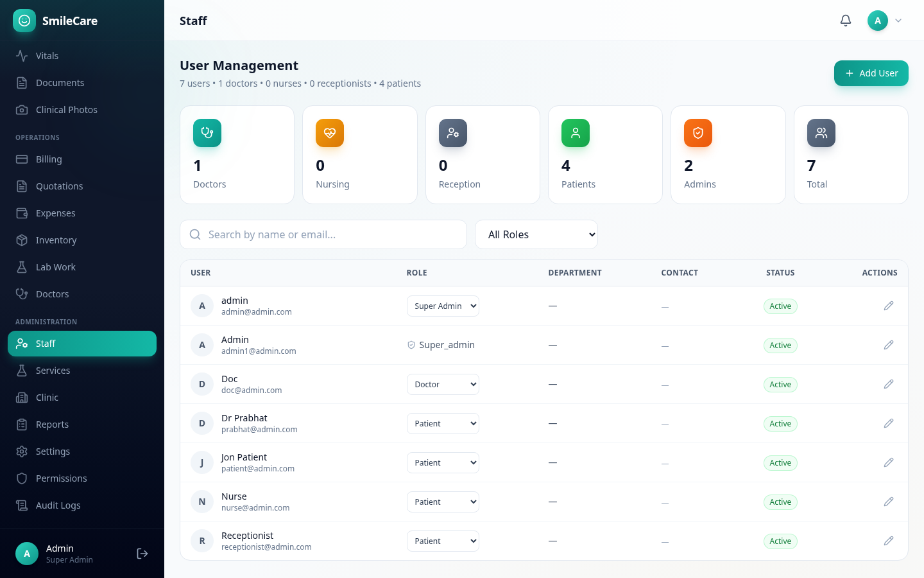The height and width of the screenshot is (578, 924).
Task: Click avatar J of Jon Patient
Action: point(202,462)
